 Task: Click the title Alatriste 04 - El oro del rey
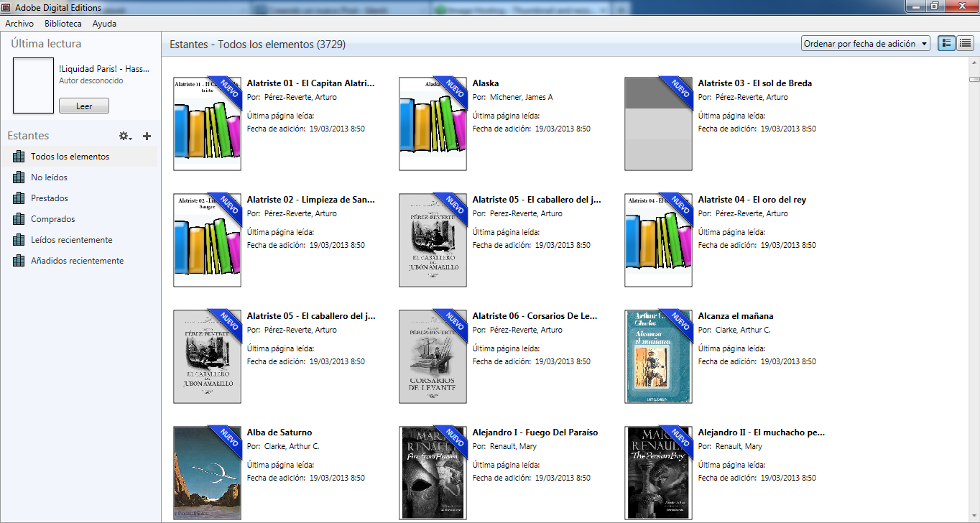[x=752, y=200]
